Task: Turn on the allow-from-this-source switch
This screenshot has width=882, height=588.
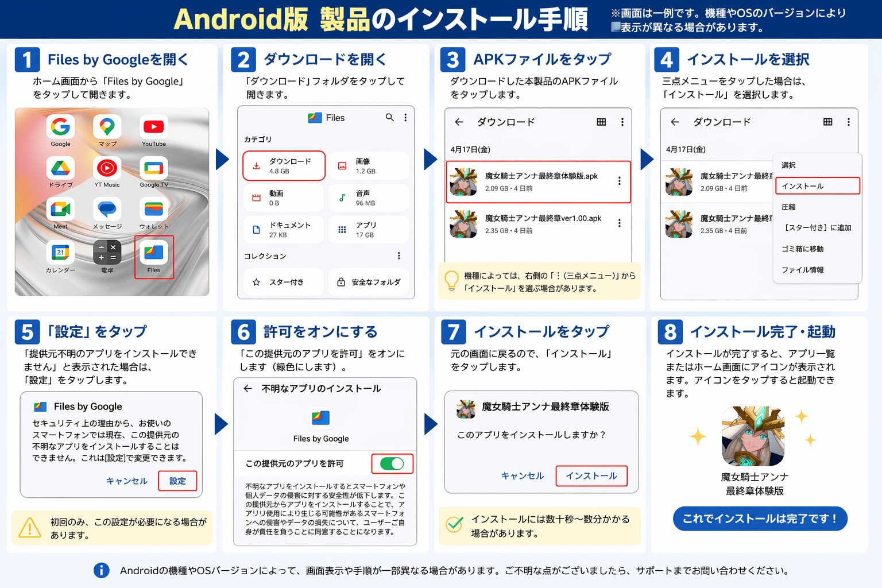Action: pyautogui.click(x=392, y=463)
